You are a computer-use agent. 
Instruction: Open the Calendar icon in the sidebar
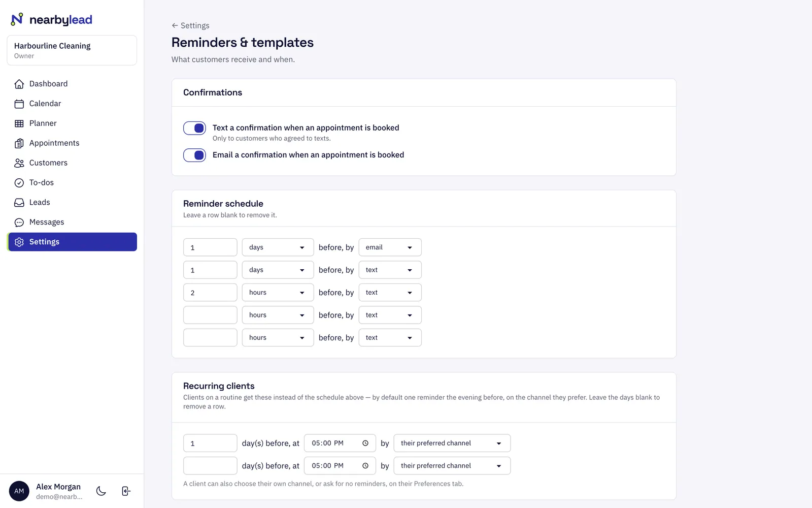click(x=19, y=104)
